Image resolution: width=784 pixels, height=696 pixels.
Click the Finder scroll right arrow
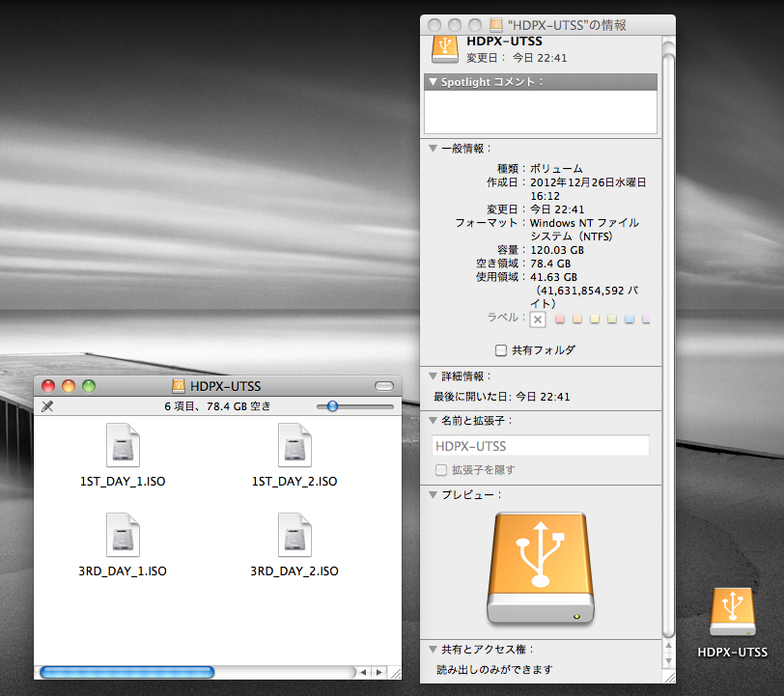(379, 673)
